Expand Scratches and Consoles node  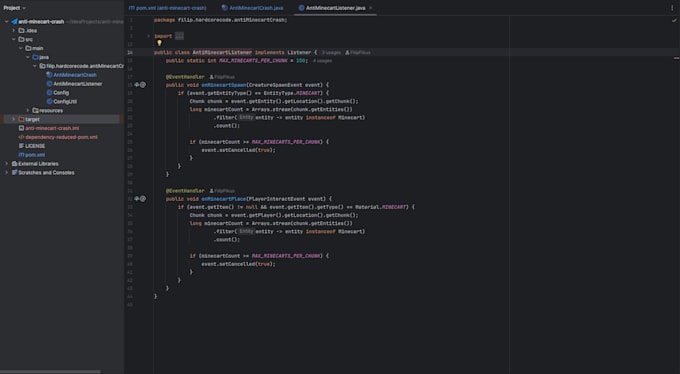coord(7,173)
